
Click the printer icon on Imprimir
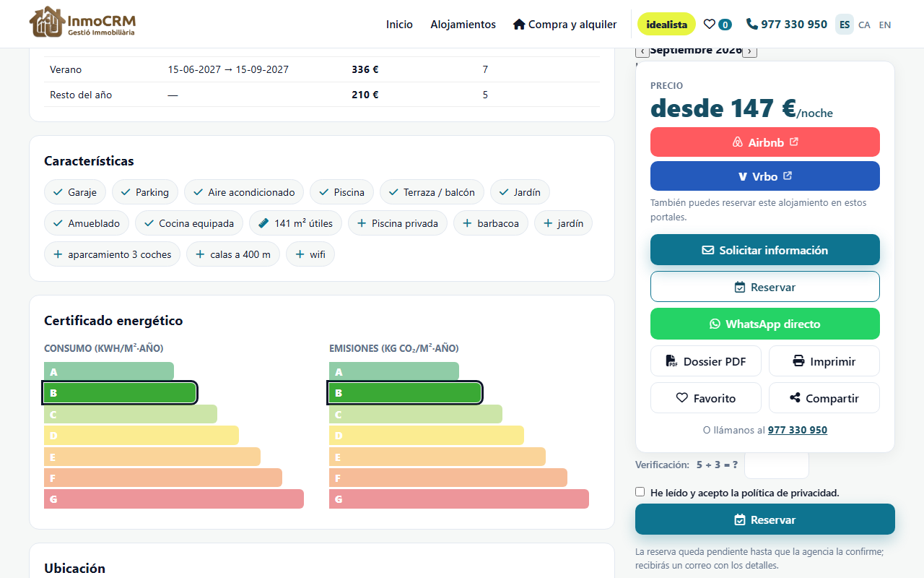click(x=798, y=361)
